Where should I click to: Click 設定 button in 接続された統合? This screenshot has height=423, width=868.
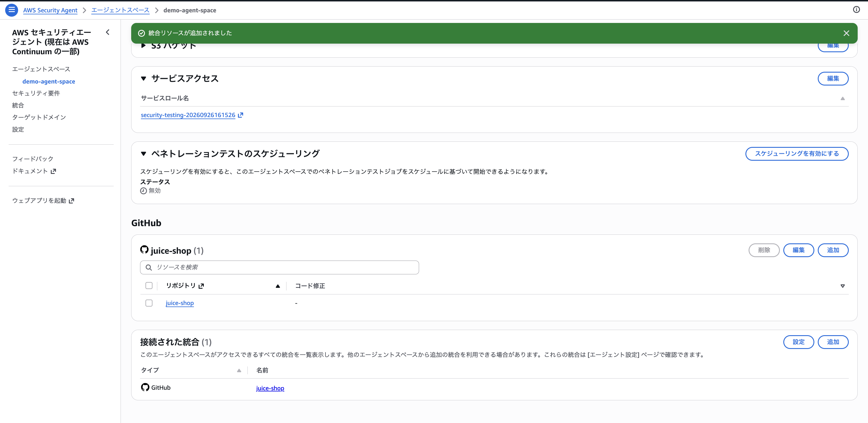(799, 342)
